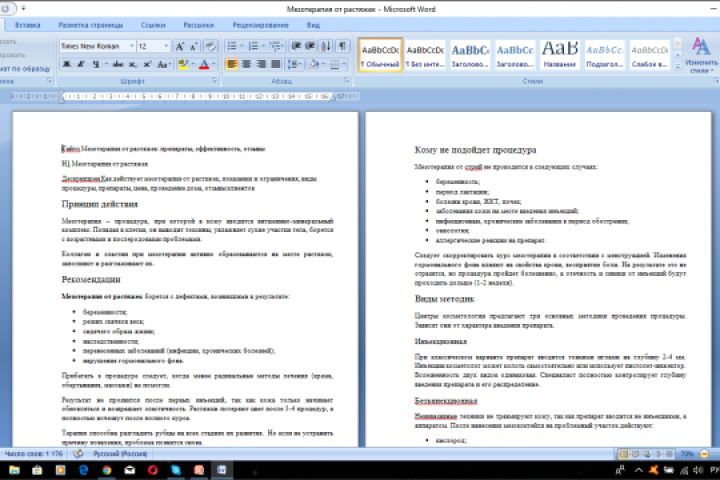Image resolution: width=720 pixels, height=480 pixels.
Task: Open the Разметка страницы tab
Action: point(90,25)
